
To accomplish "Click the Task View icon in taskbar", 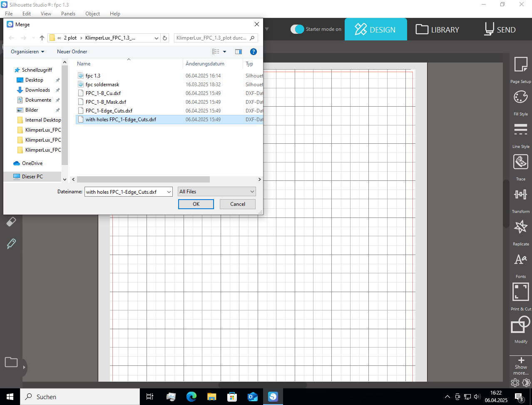I will click(x=150, y=397).
